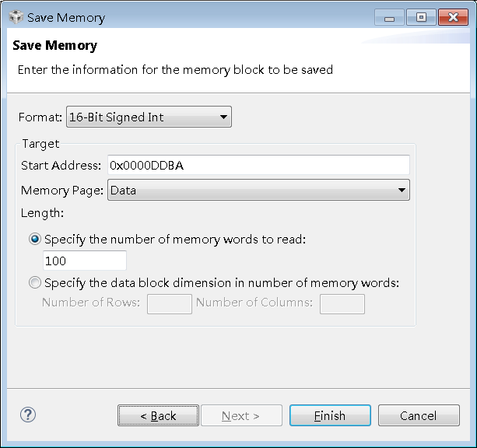Click the Back button
Viewport: 477px width, 448px height.
coord(158,416)
